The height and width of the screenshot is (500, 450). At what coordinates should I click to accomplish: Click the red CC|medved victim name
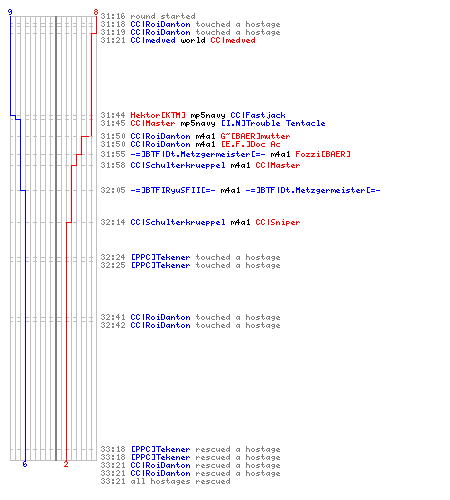click(x=233, y=40)
